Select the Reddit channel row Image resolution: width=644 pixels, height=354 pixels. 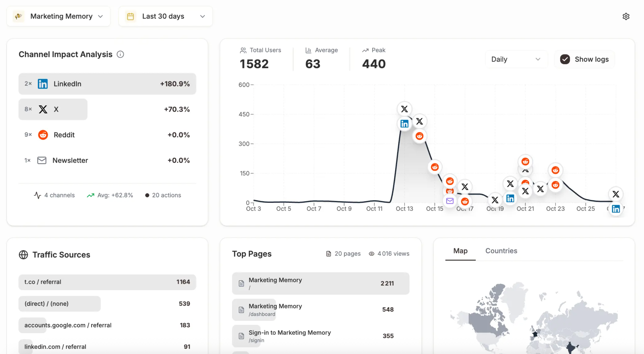point(107,135)
